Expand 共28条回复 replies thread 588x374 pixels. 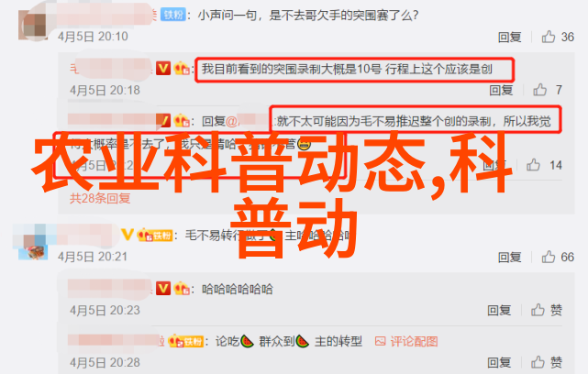100,198
